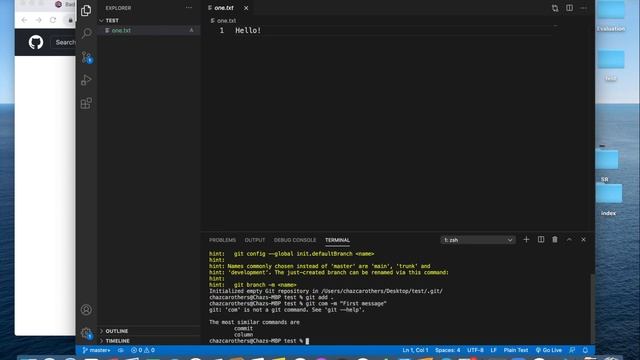Change indentation via Spaces: 4
This screenshot has height=360, width=640.
[x=447, y=350]
